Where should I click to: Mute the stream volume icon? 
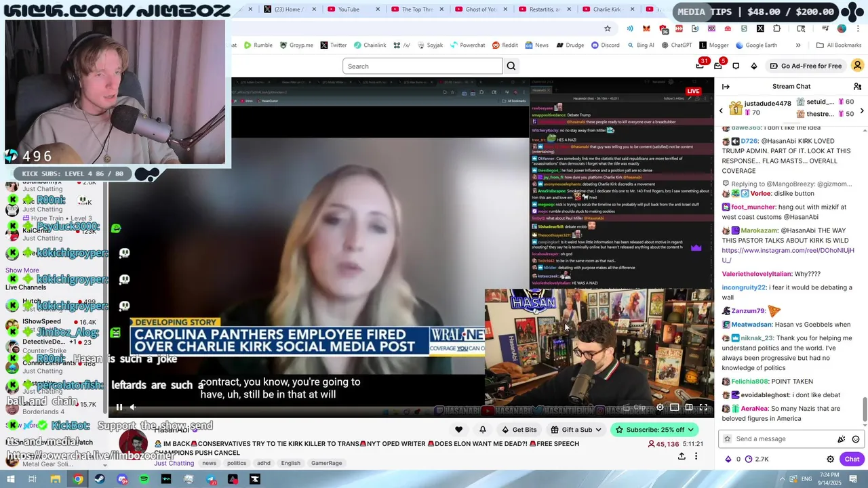point(133,407)
